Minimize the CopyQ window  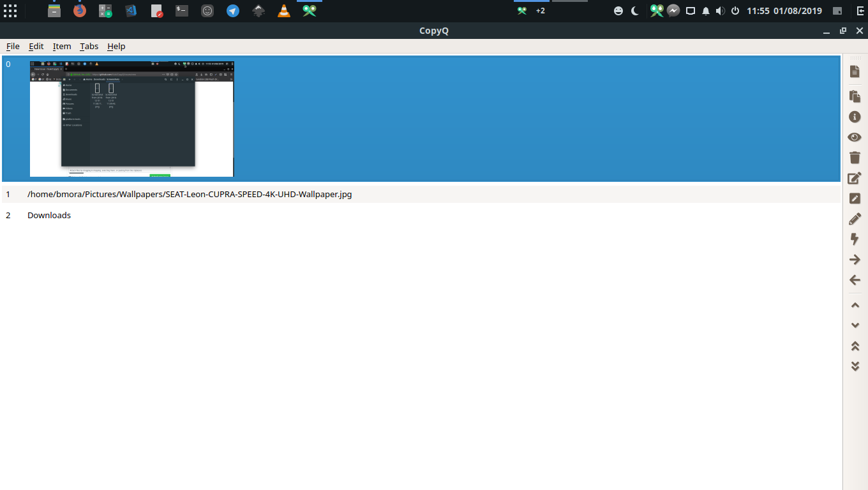827,31
